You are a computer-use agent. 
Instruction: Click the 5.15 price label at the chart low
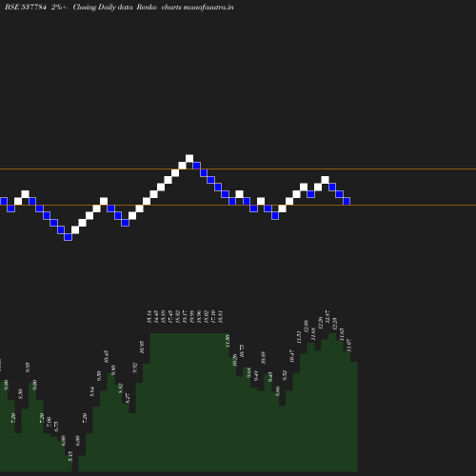70,456
